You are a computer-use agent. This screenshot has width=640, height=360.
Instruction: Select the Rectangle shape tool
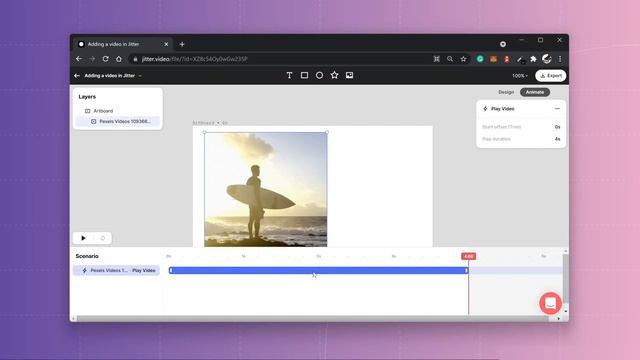pos(304,76)
